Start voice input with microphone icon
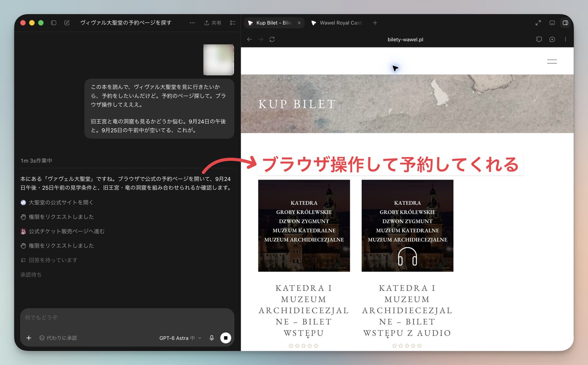 pyautogui.click(x=212, y=338)
